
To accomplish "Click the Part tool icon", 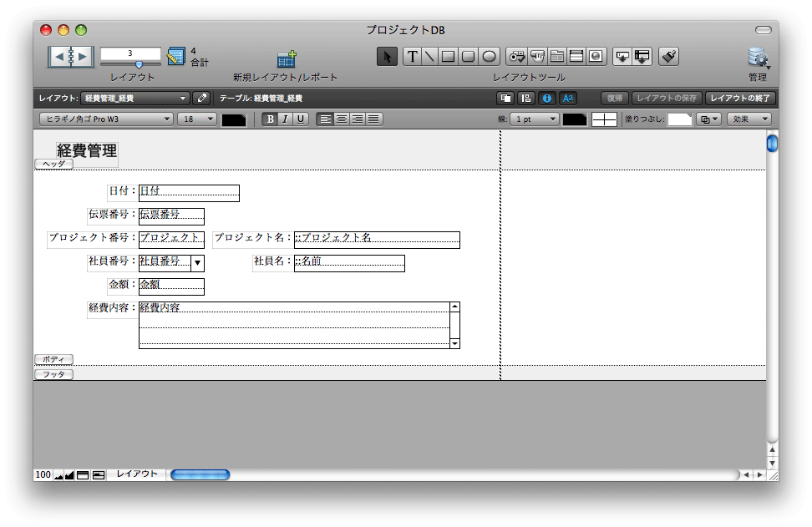I will 642,57.
